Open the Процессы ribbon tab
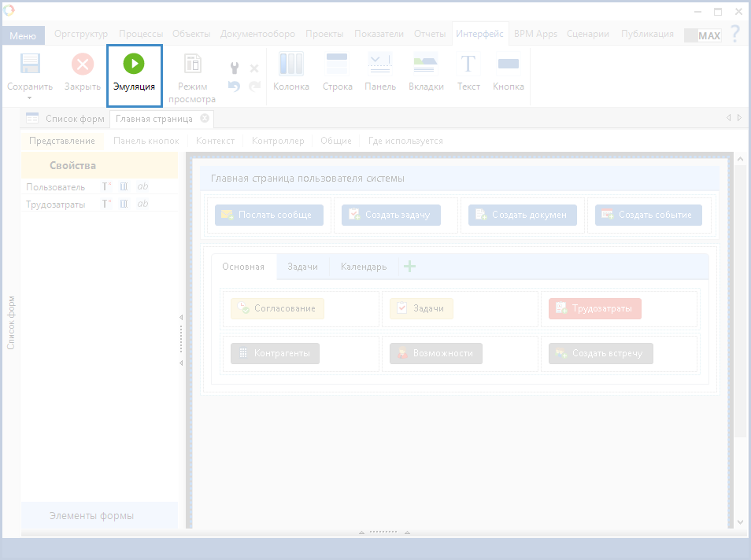 click(x=141, y=35)
